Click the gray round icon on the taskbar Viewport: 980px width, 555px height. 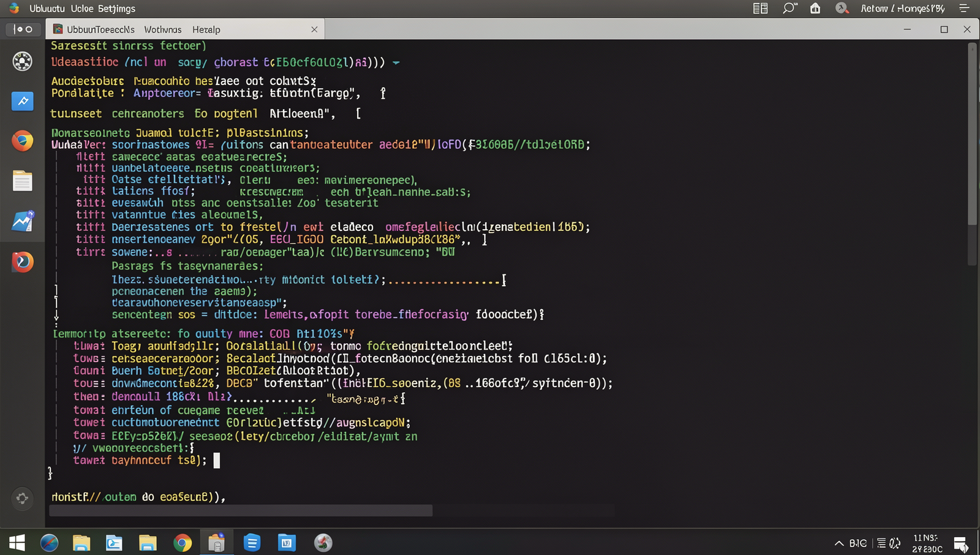(323, 543)
